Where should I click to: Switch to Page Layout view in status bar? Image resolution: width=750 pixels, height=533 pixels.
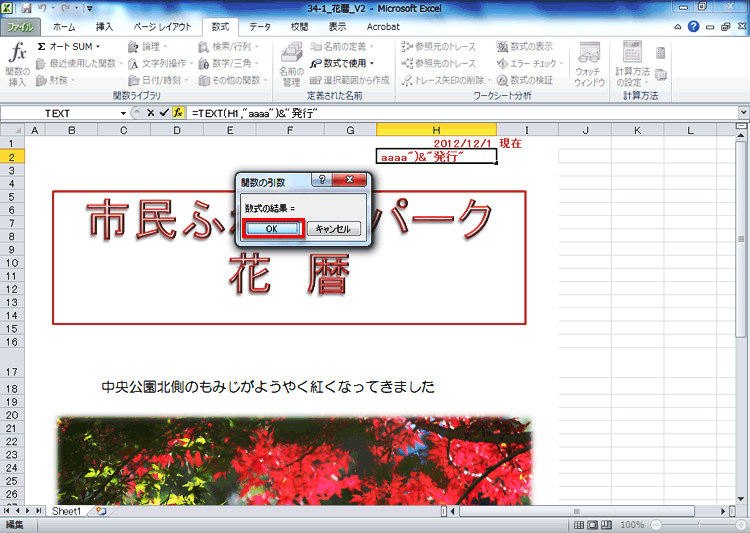click(592, 525)
